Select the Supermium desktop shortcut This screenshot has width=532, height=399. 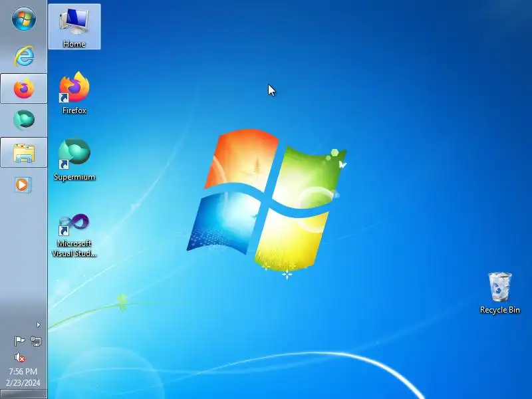[x=74, y=160]
